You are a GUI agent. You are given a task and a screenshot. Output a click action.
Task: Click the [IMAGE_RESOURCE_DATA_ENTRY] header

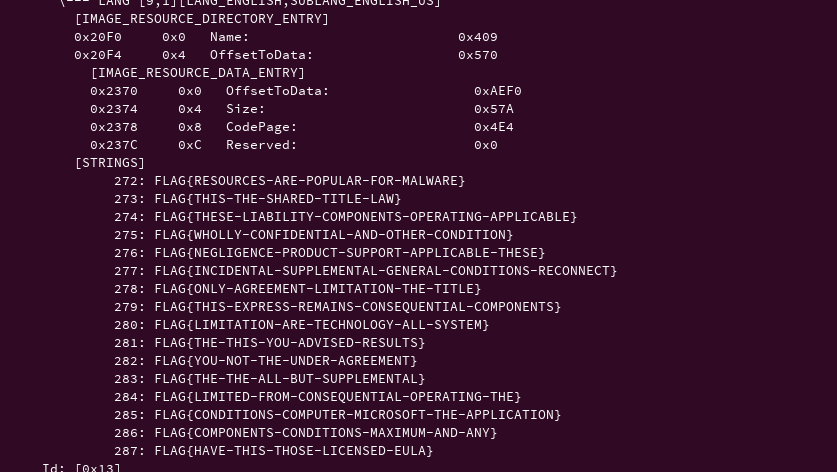(x=198, y=73)
